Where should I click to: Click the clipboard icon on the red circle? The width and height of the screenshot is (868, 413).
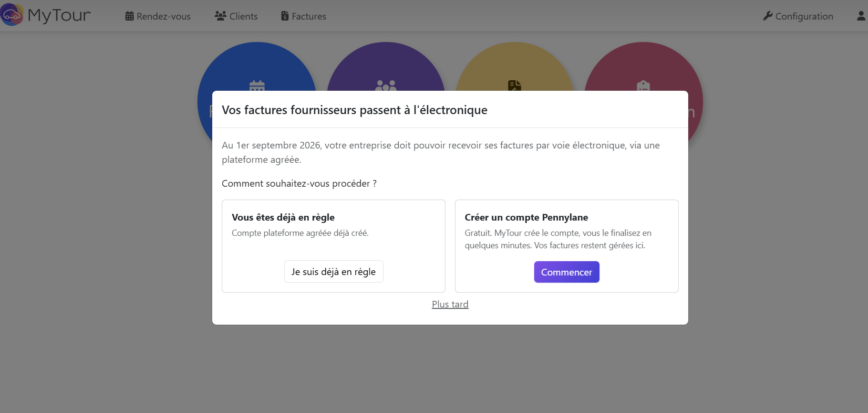pyautogui.click(x=643, y=85)
